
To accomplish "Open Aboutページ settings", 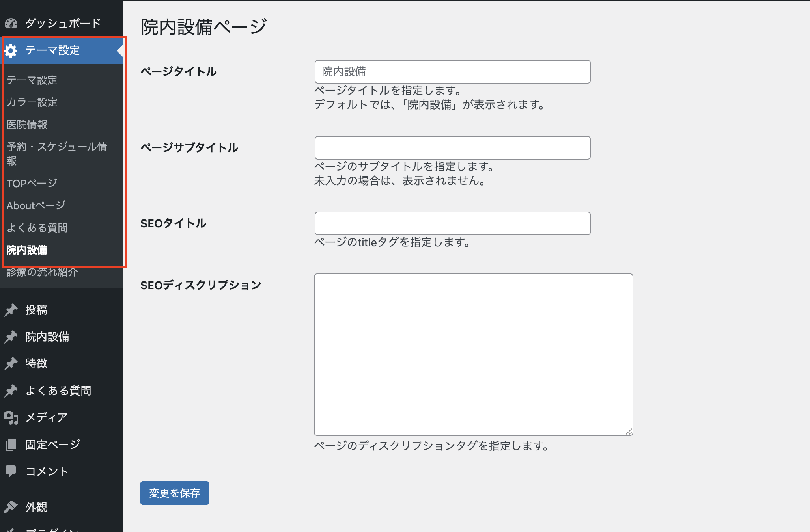I will coord(36,205).
